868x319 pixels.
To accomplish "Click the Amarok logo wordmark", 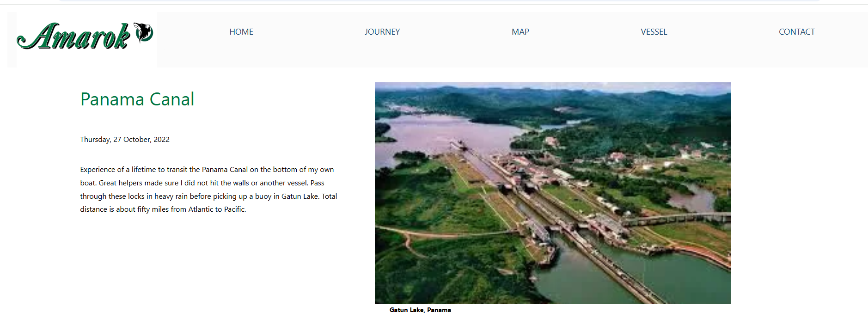I will [x=74, y=37].
